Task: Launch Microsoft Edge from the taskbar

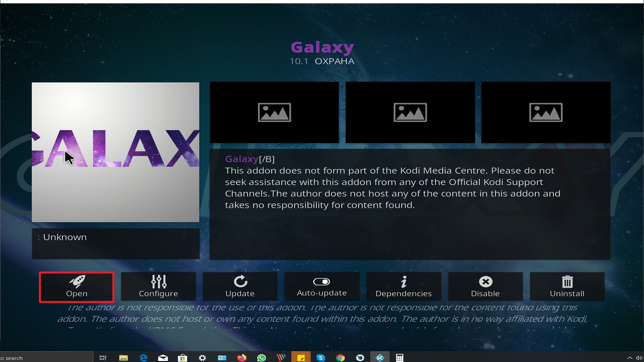Action: click(144, 358)
